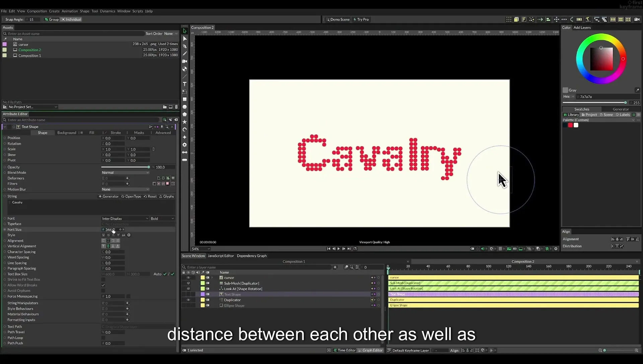This screenshot has height=364, width=643.
Task: Toggle visibility of the Duplicator layer
Action: click(188, 300)
